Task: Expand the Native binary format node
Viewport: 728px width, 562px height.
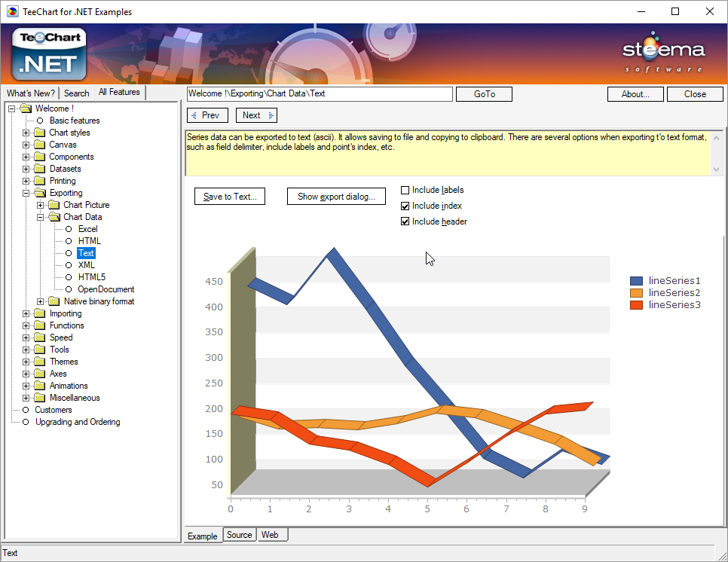Action: tap(41, 301)
